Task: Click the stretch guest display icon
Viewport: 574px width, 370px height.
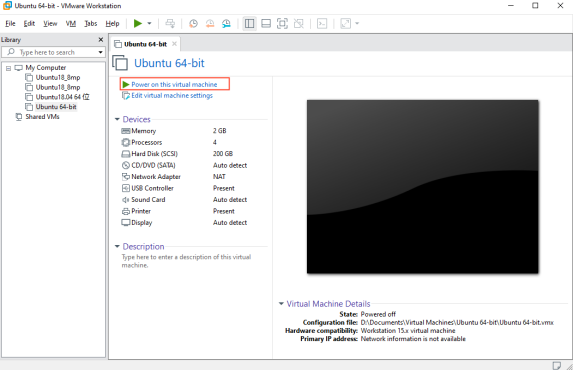Action: [x=345, y=24]
